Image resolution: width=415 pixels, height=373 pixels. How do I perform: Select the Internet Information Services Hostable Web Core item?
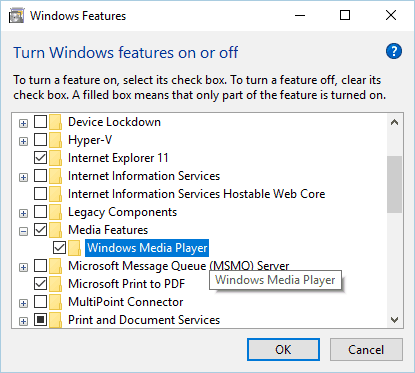coord(196,194)
